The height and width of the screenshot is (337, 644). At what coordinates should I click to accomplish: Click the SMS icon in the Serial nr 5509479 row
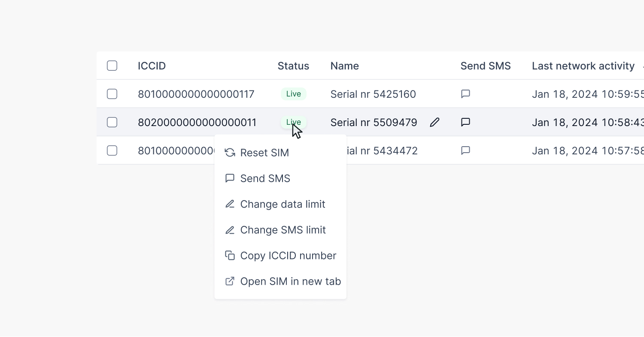465,123
